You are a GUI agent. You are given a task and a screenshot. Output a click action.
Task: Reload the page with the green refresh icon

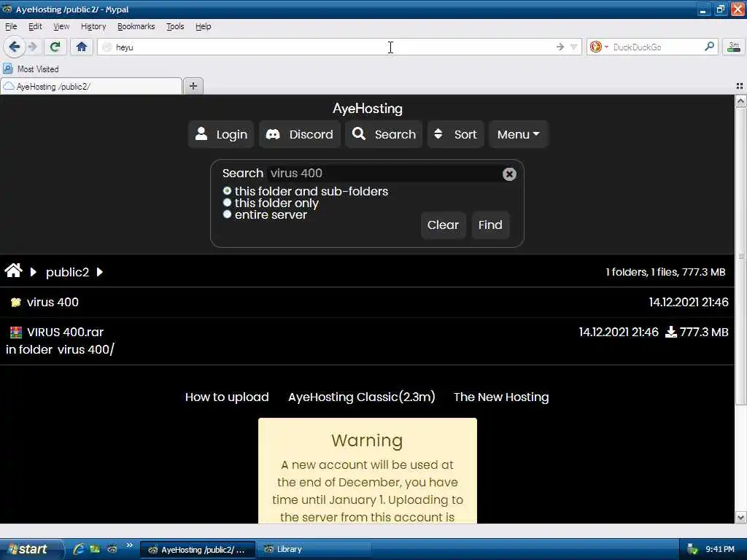point(55,47)
